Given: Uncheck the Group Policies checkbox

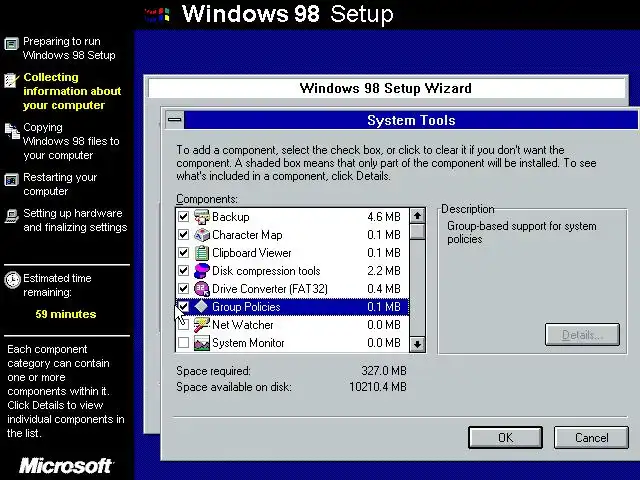Looking at the screenshot, I should [x=183, y=307].
